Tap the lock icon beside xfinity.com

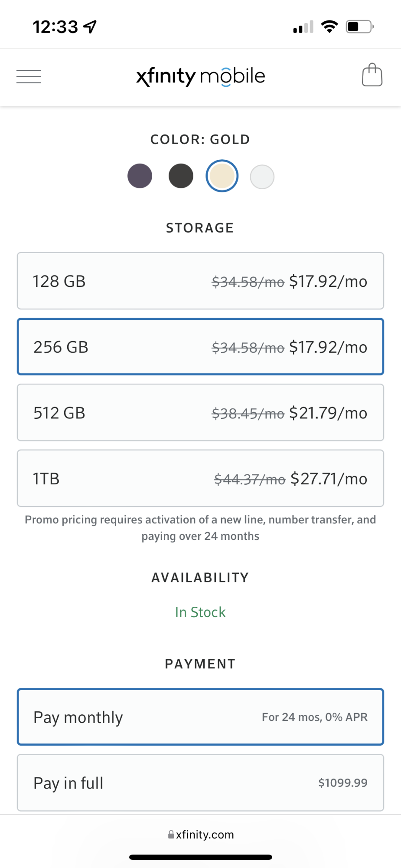[171, 835]
